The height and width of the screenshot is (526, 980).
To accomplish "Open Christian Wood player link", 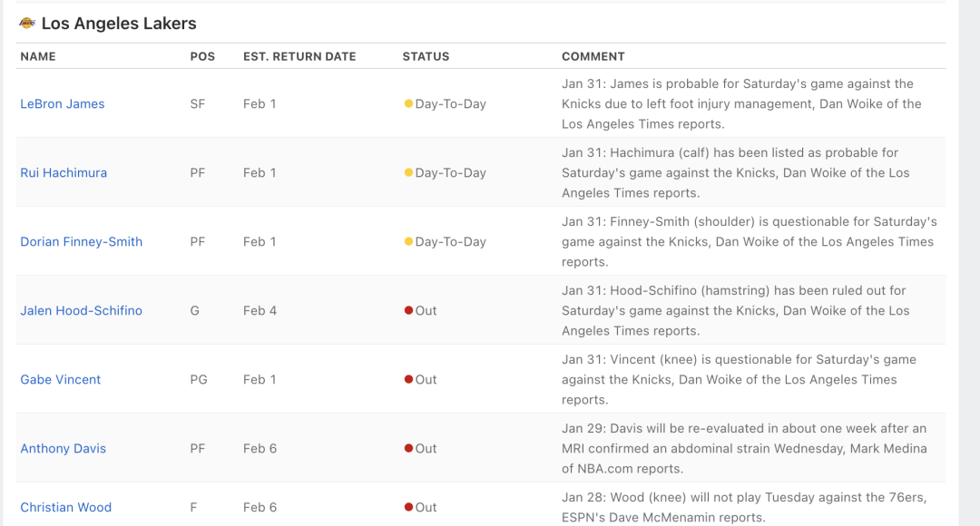I will [x=65, y=507].
